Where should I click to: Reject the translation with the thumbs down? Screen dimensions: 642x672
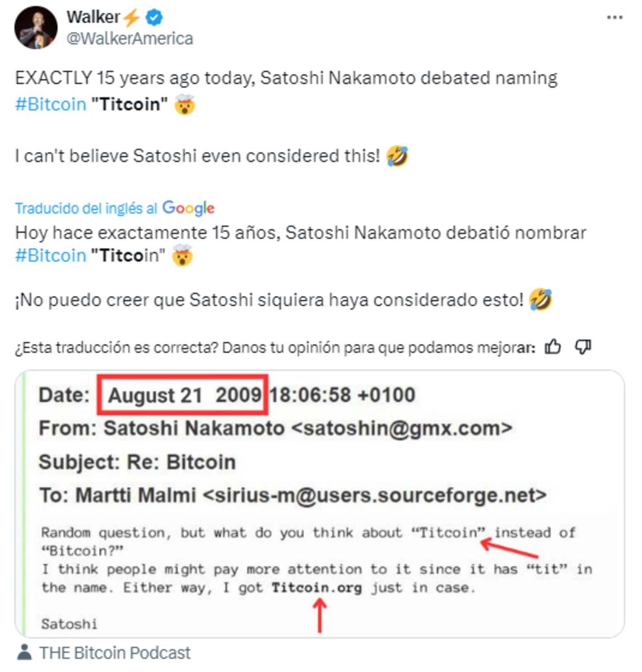(584, 347)
